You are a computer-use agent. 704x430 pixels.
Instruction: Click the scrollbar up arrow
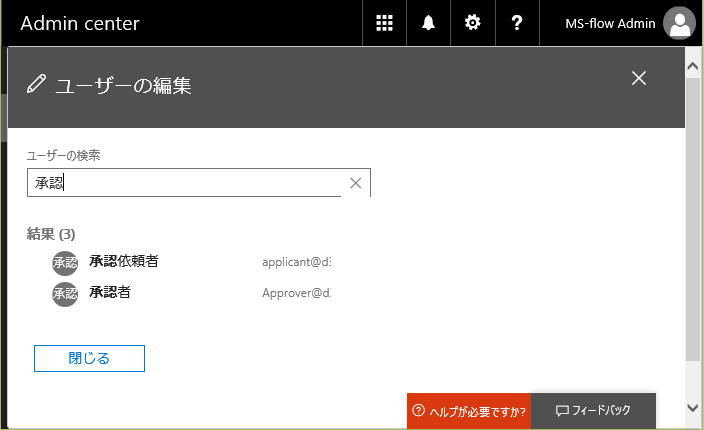tap(693, 65)
